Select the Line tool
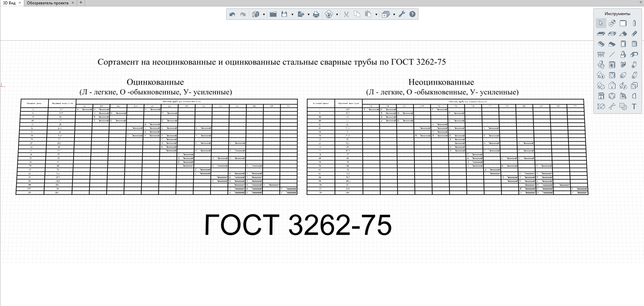Image resolution: width=644 pixels, height=306 pixels. click(x=612, y=54)
